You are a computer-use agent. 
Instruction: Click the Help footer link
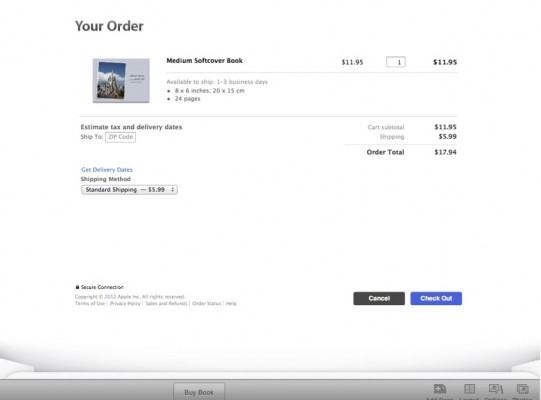pyautogui.click(x=231, y=303)
